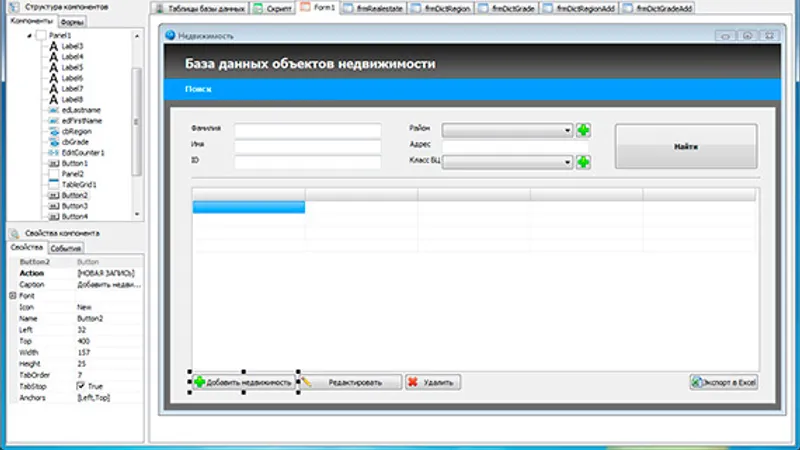Image resolution: width=800 pixels, height=450 pixels.
Task: Click the Top property value 400
Action: (84, 341)
